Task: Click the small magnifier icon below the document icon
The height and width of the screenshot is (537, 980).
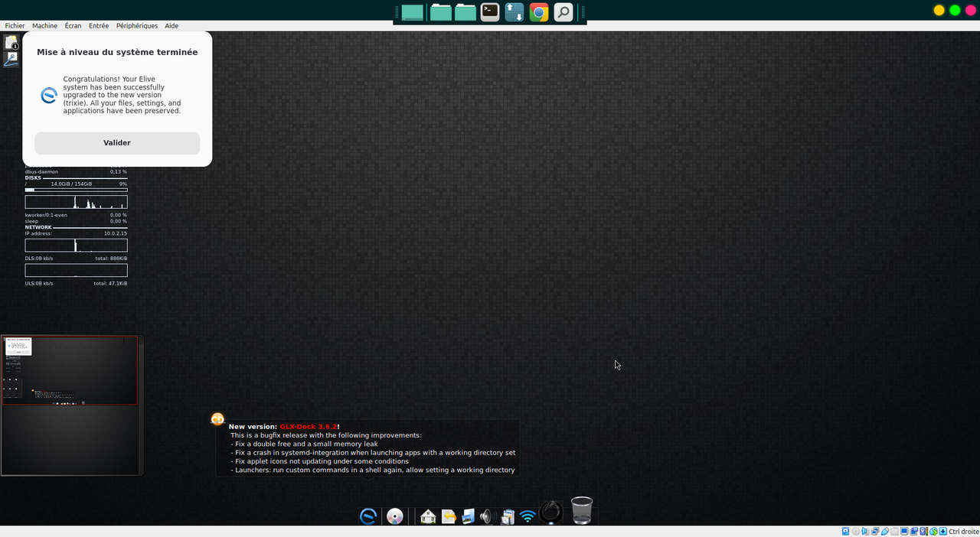Action: click(x=11, y=59)
